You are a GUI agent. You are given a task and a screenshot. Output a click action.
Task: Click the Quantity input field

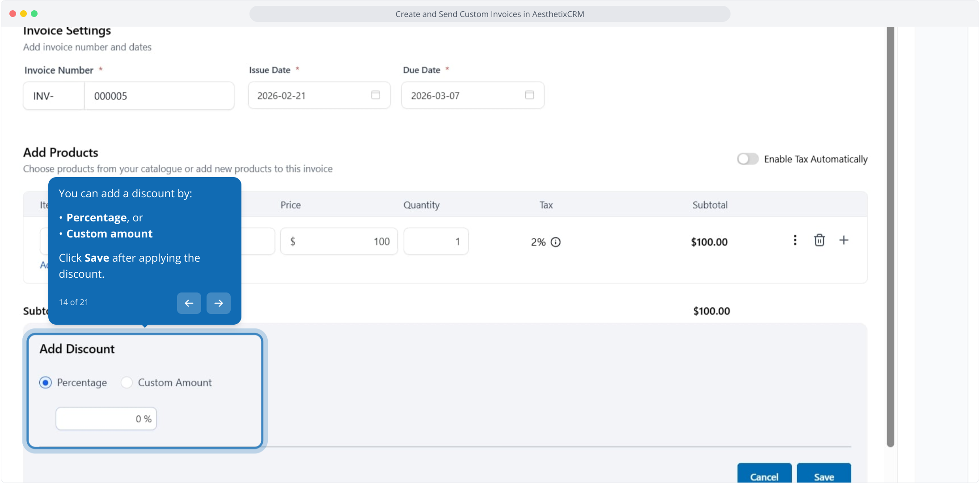[436, 242]
